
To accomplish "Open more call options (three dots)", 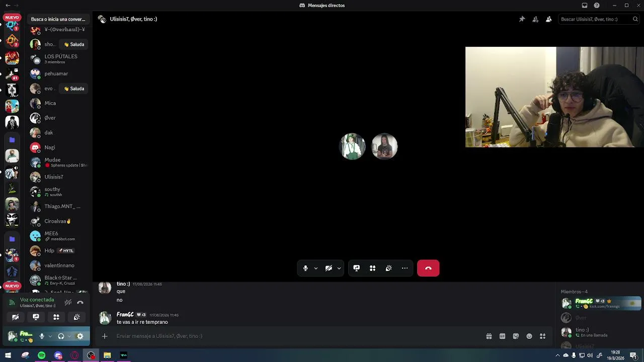I will (405, 268).
